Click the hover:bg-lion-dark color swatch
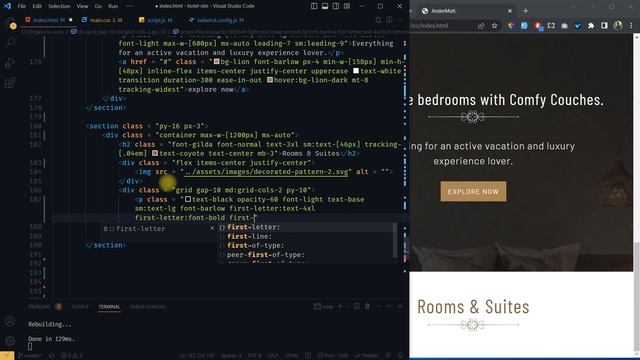The image size is (640, 360). pos(270,80)
